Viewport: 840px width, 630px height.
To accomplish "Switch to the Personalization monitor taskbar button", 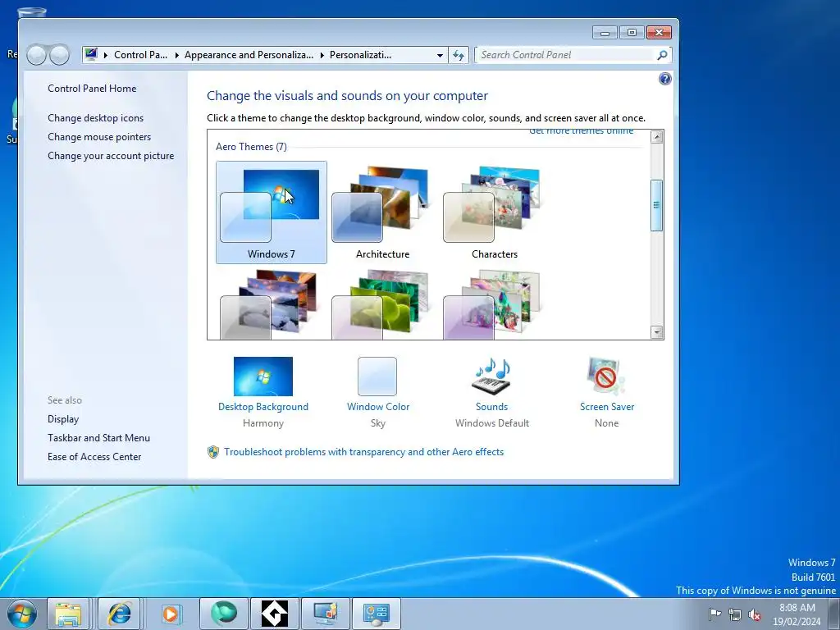I will pos(325,614).
